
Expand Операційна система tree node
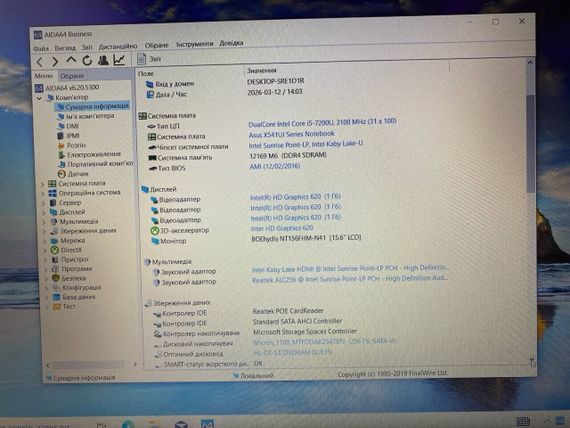[x=43, y=194]
